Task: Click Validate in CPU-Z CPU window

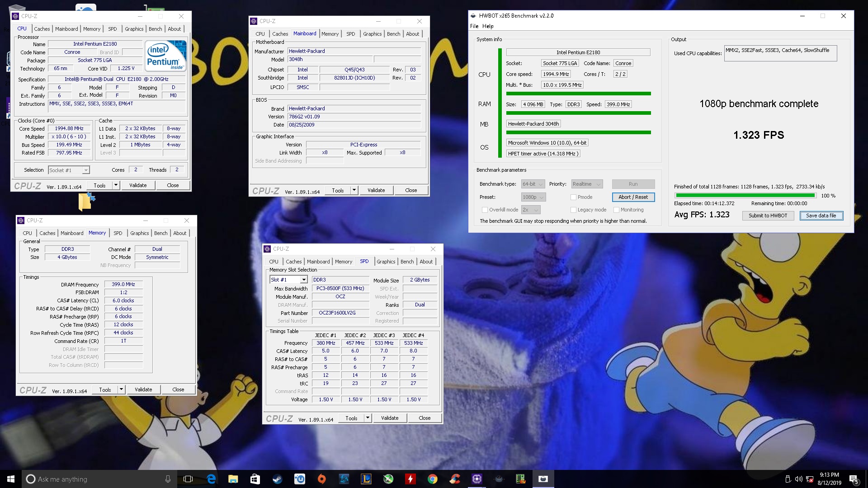Action: [x=138, y=185]
